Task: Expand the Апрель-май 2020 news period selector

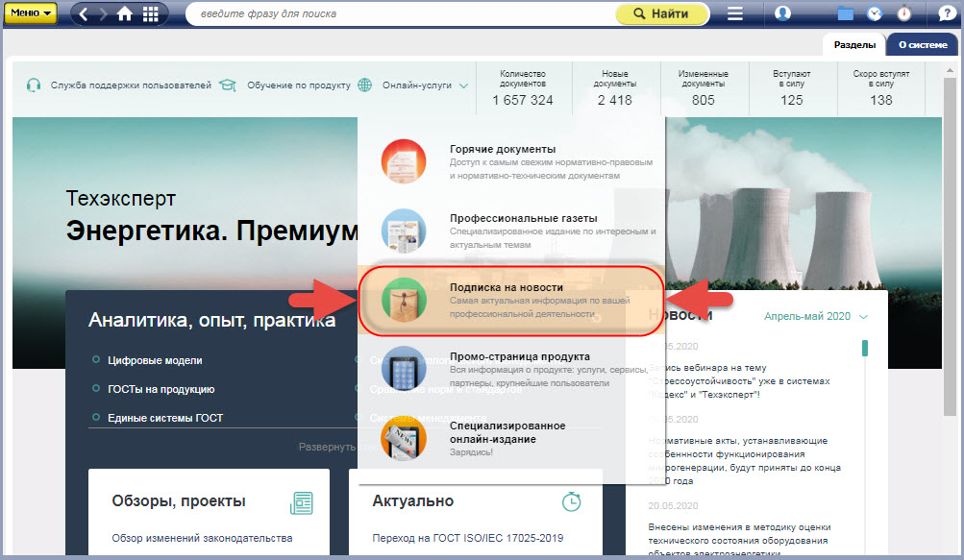Action: (815, 316)
